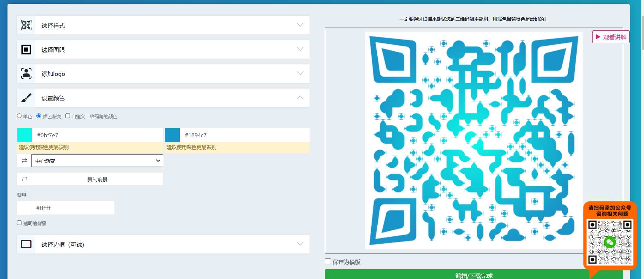Expand the 选择边框（可选）section chevron
This screenshot has width=644, height=279.
pos(300,244)
